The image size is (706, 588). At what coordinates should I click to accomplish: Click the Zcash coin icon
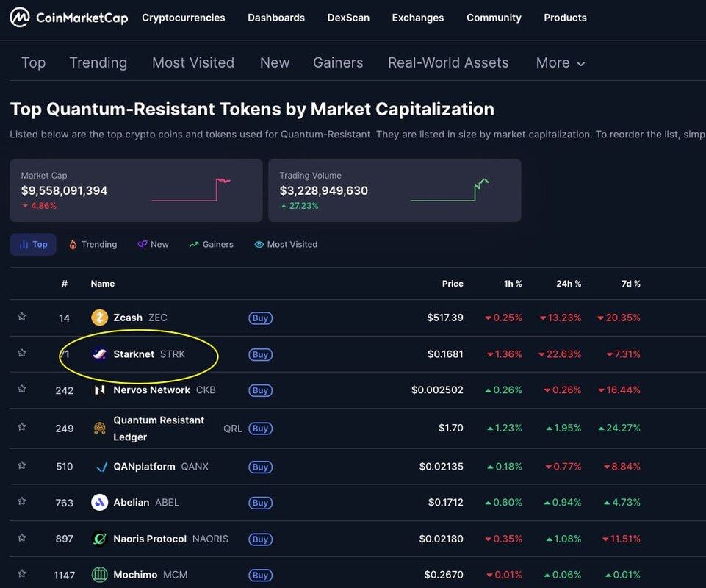point(99,318)
